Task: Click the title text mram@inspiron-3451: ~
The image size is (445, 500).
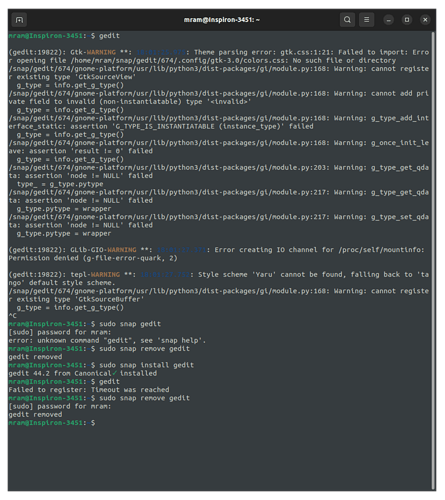Action: (222, 20)
